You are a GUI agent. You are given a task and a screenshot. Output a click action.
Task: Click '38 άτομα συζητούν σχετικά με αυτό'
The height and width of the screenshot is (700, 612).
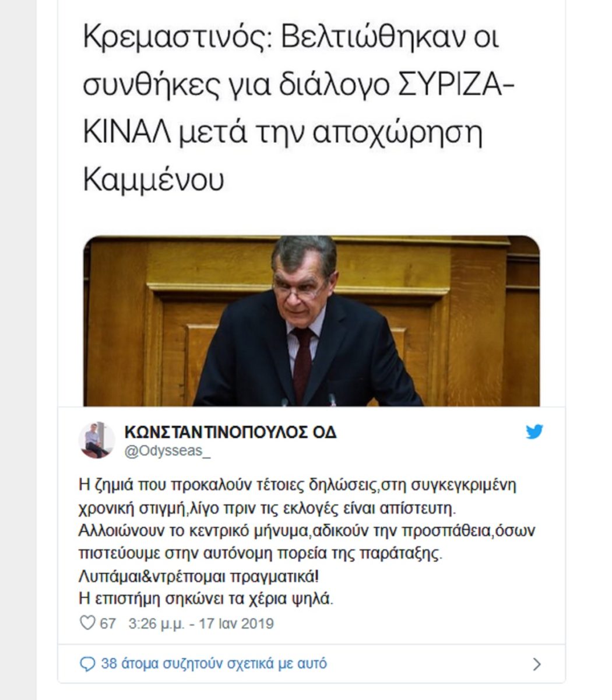click(x=214, y=663)
